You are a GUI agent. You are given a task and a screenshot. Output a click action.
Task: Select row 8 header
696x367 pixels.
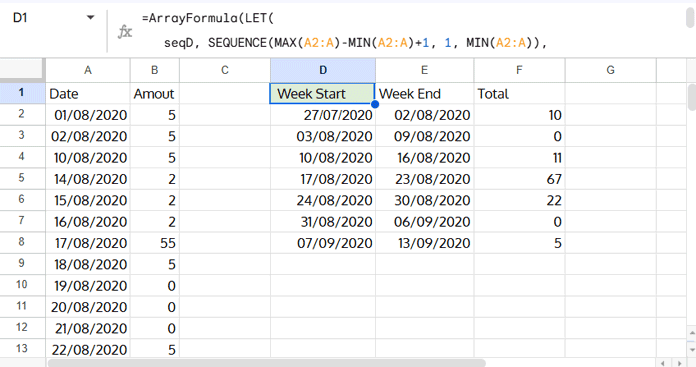(22, 242)
